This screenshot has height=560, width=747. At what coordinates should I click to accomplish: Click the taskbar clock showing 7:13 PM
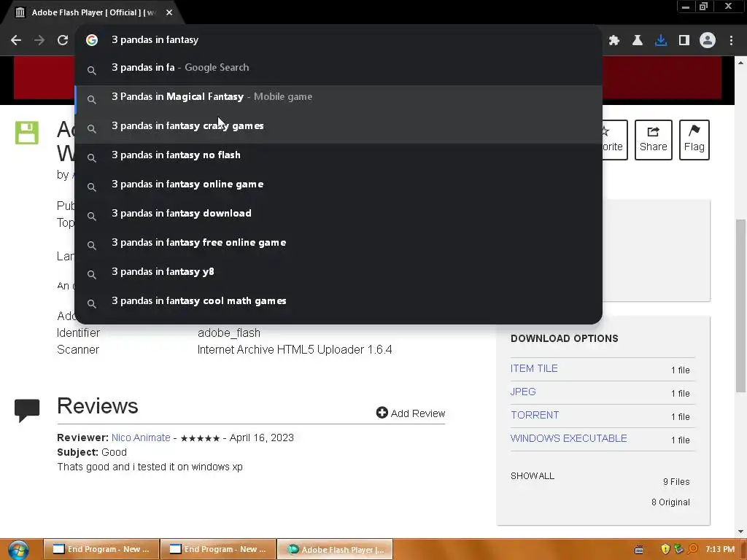click(x=720, y=549)
